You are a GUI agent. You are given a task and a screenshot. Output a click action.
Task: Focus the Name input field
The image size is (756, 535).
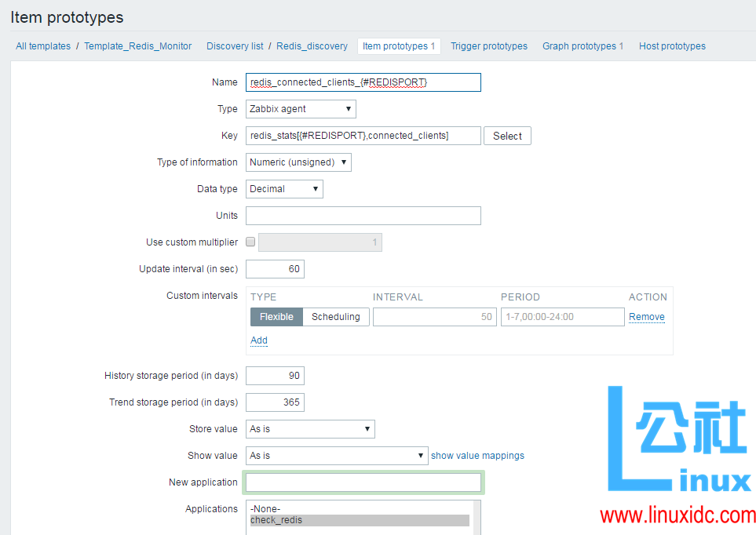363,82
